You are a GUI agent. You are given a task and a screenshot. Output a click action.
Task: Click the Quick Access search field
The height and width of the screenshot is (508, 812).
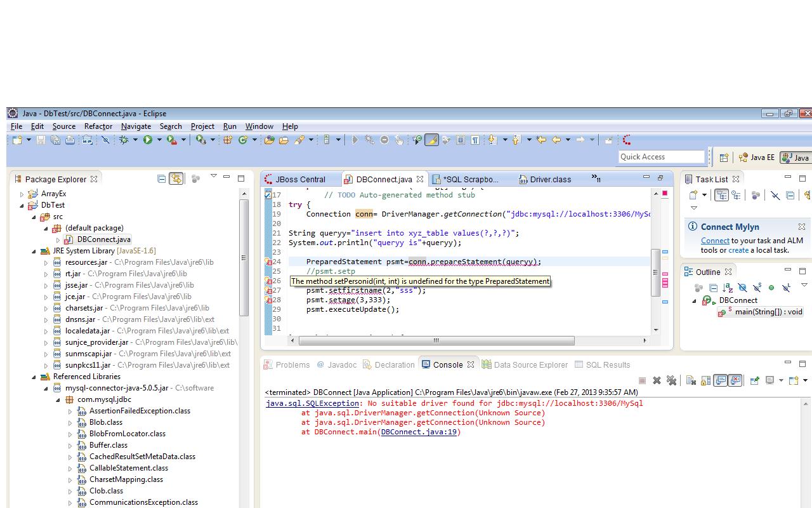point(662,157)
